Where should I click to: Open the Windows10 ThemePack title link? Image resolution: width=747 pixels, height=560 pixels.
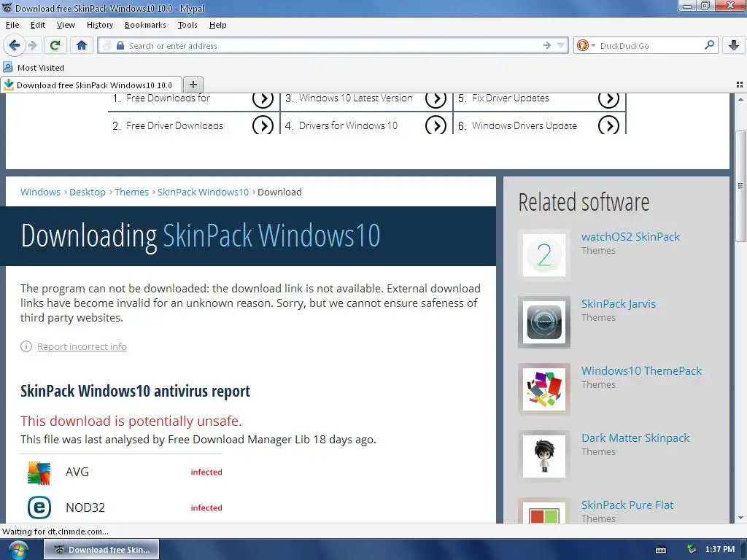(641, 371)
